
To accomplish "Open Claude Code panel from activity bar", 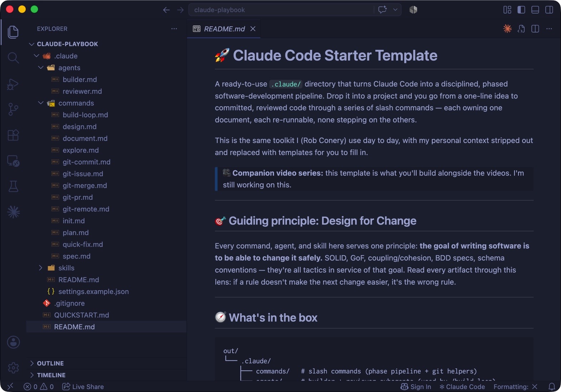I will (13, 212).
